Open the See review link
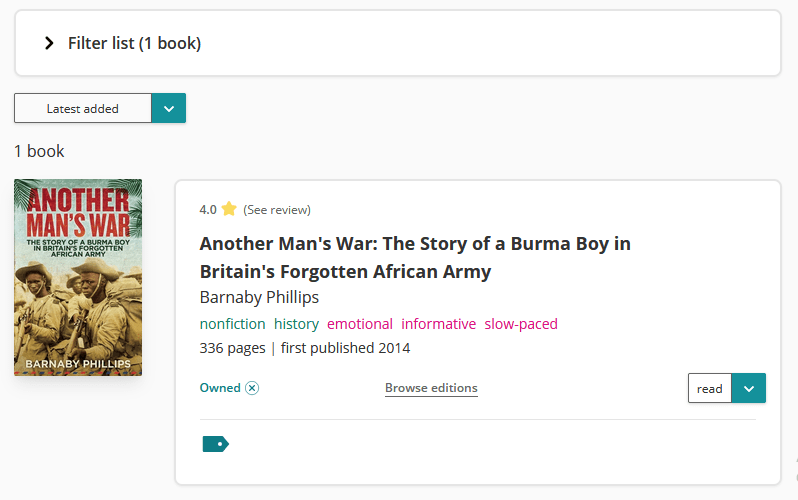Image resolution: width=798 pixels, height=500 pixels. tap(277, 210)
